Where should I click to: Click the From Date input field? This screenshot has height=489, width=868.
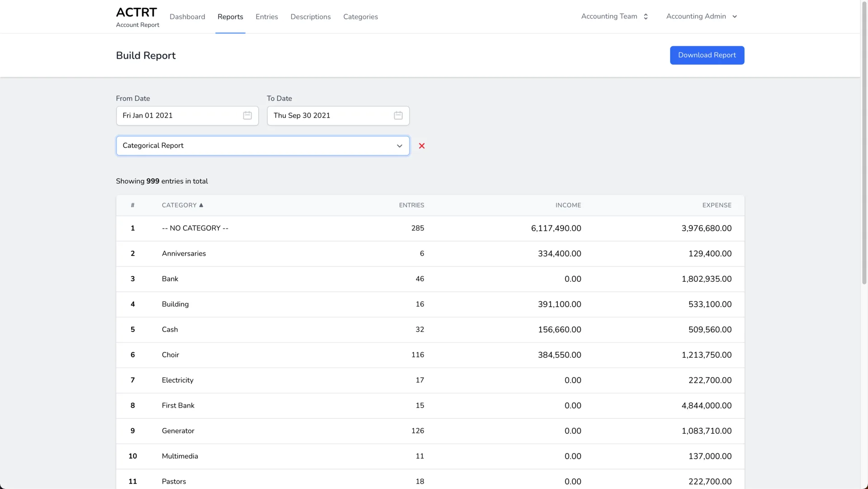(187, 116)
